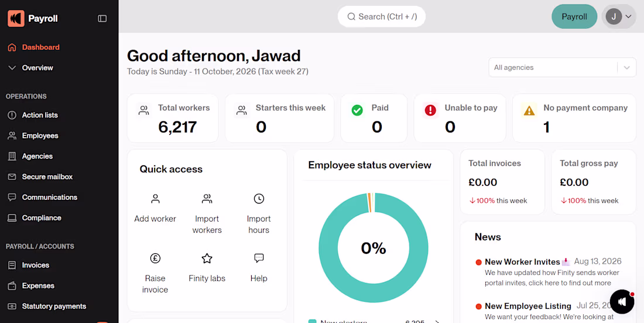Click the Employees people icon in sidebar

point(12,136)
